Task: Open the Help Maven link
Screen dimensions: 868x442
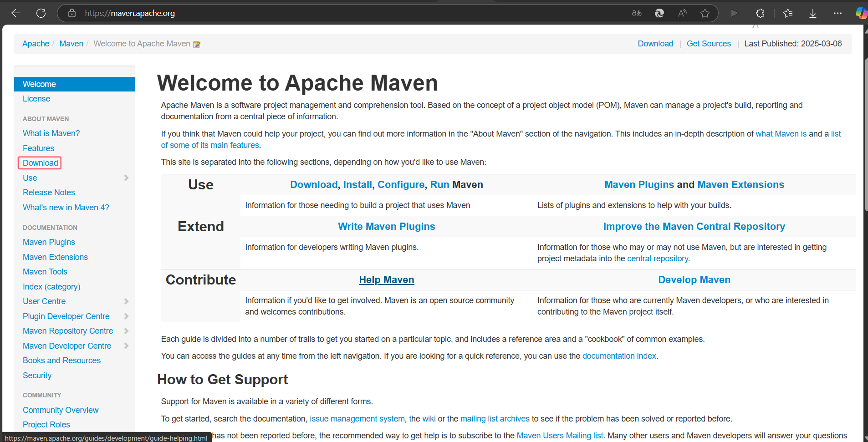Action: click(x=386, y=280)
